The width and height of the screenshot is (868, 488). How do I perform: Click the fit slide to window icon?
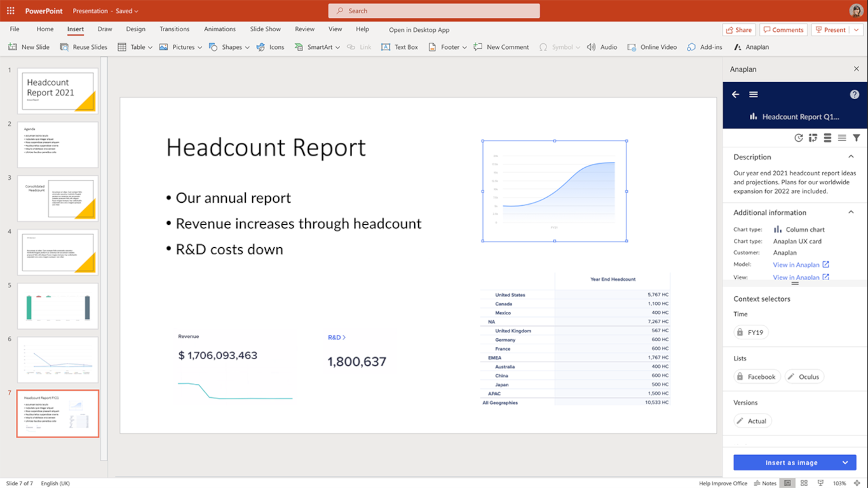coord(857,484)
